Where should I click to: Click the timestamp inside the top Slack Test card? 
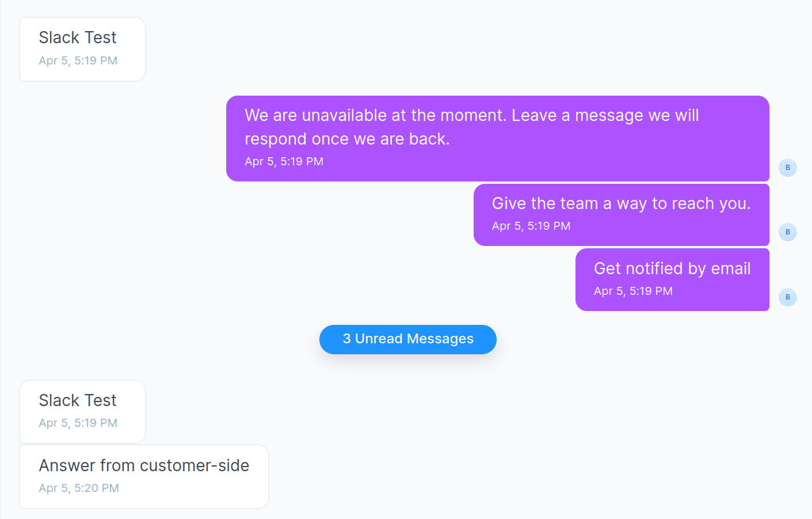pyautogui.click(x=78, y=60)
